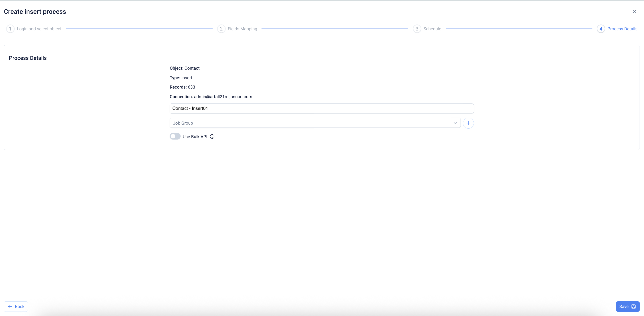Click the save disk icon
Viewport: 644px width, 316px height.
633,306
